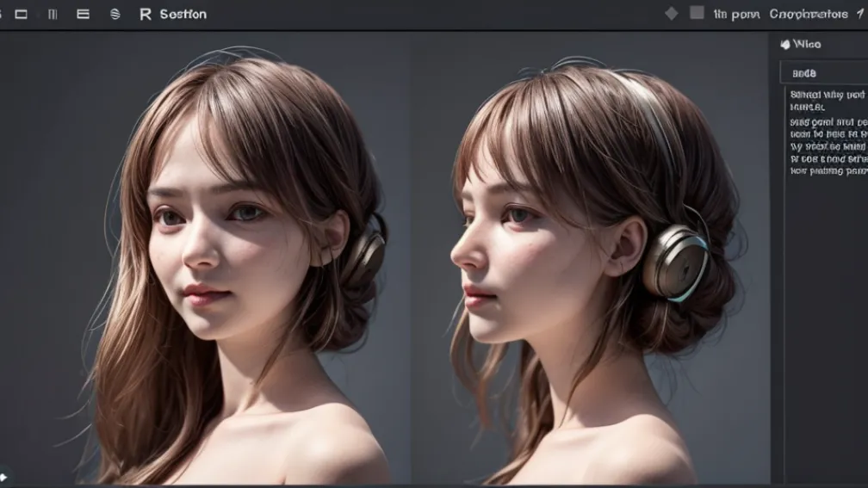The image size is (868, 488).
Task: Open the 'Iin pom' top bar item
Action: tap(736, 15)
